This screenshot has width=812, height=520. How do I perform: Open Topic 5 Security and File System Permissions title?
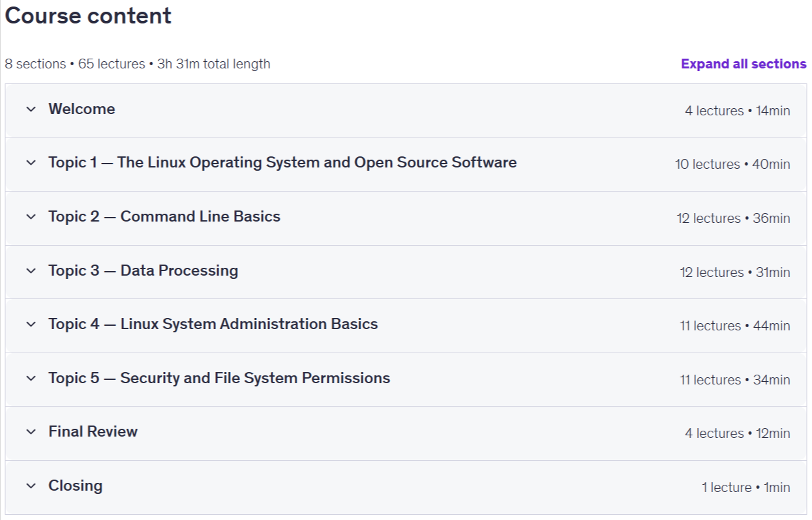pos(219,378)
